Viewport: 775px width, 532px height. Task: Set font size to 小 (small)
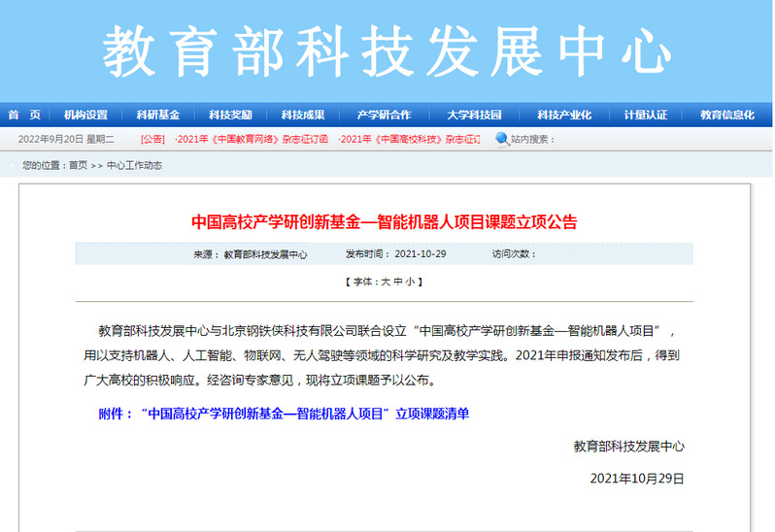coord(411,282)
